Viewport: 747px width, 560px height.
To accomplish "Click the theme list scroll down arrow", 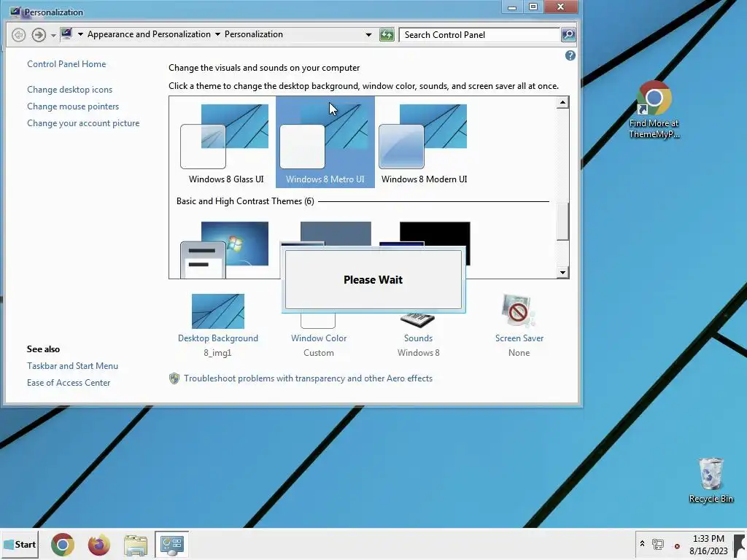I will (562, 273).
